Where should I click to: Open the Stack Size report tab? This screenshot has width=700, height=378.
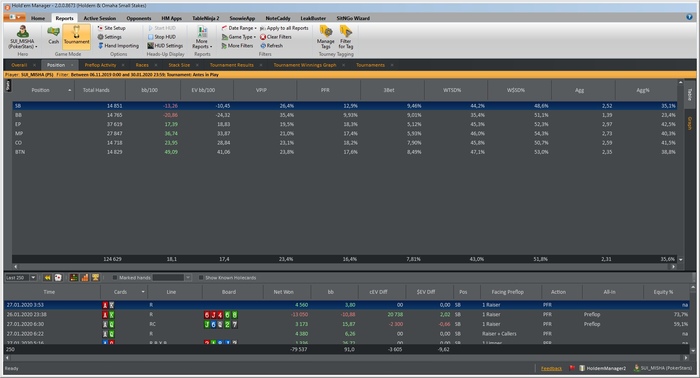click(x=179, y=65)
